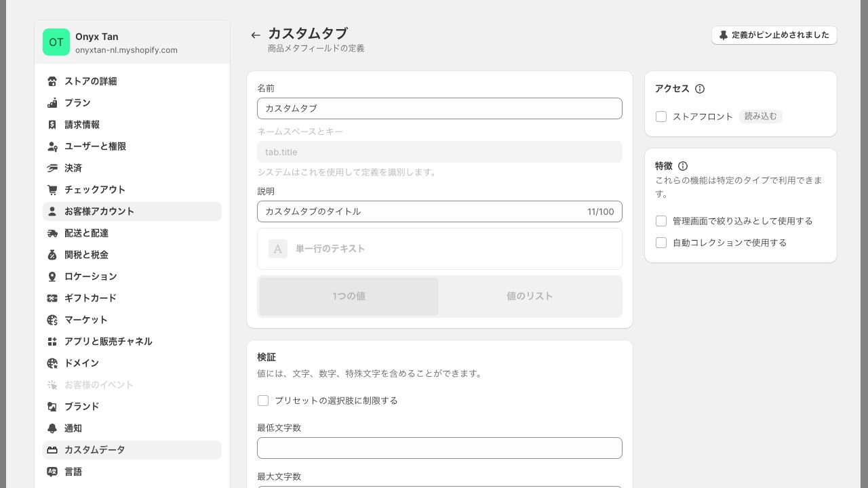Click the OT store avatar
The height and width of the screenshot is (488, 868).
click(56, 42)
